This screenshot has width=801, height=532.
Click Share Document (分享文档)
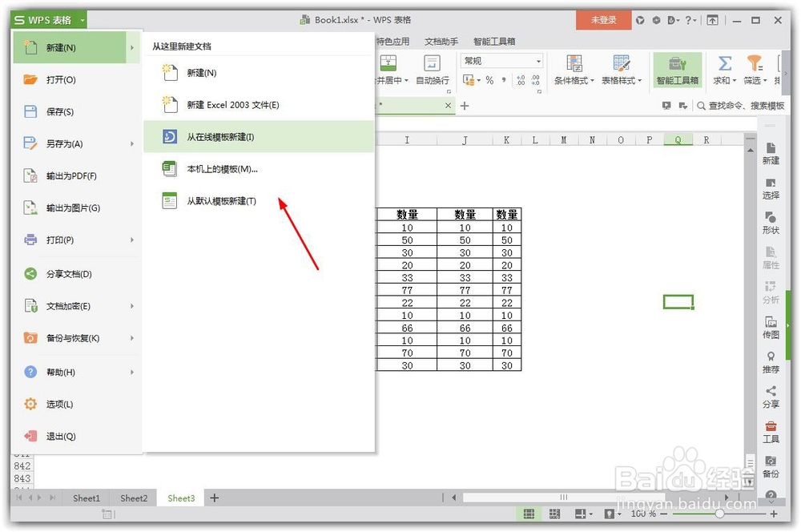click(x=76, y=274)
